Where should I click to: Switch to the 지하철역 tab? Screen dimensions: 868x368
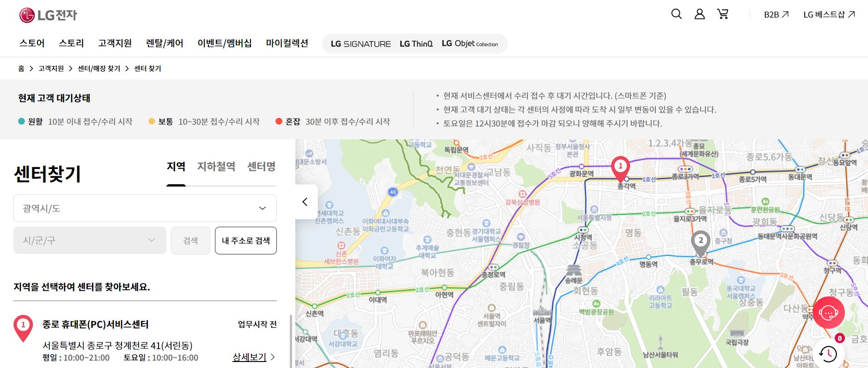(216, 167)
